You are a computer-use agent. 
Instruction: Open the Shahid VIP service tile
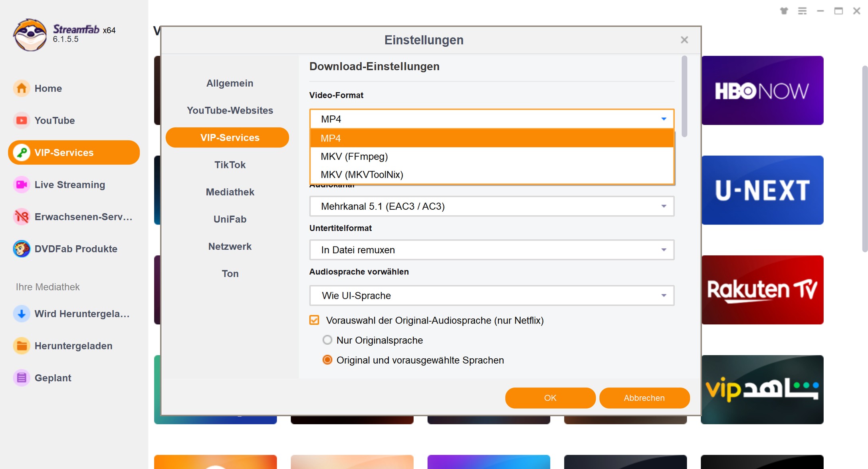762,390
